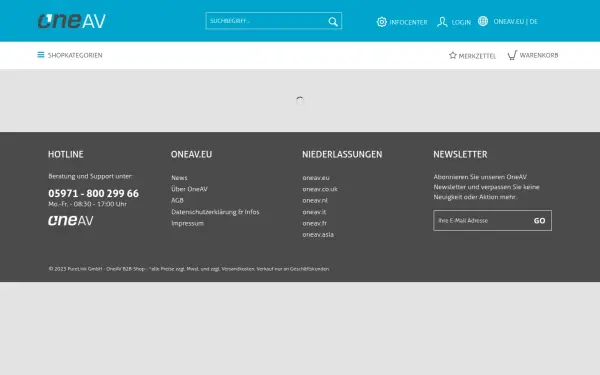Click the OneAV logo in the header
Screen dimensions: 600x375
(x=72, y=21)
